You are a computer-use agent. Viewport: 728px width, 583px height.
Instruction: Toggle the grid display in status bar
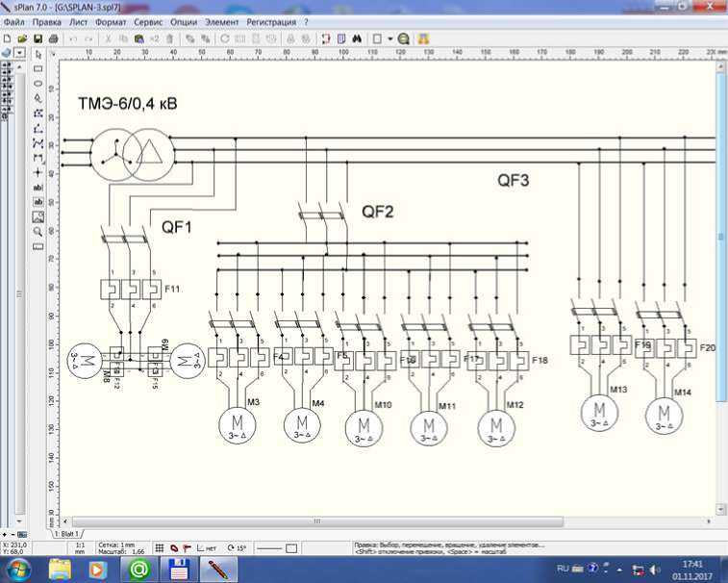click(159, 547)
